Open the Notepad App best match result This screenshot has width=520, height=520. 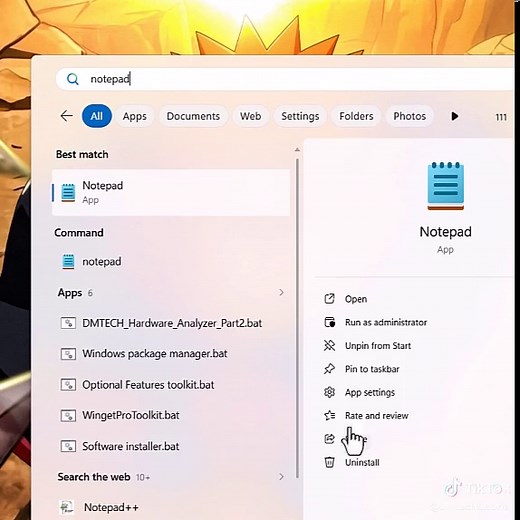(171, 192)
